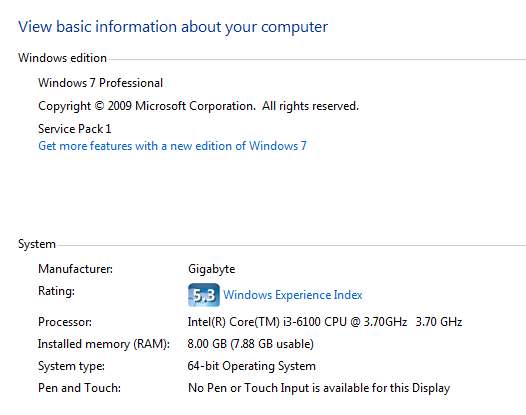Screen dimensions: 526x415
Task: Click the Gigabyte manufacturer value
Action: coord(211,269)
